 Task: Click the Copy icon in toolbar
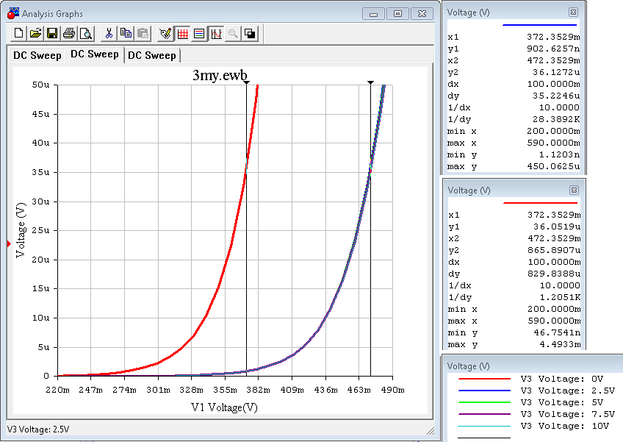coord(126,34)
